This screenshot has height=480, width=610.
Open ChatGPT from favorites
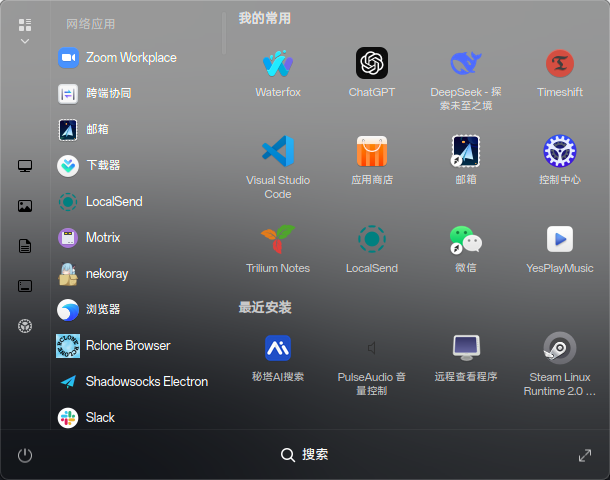(372, 73)
